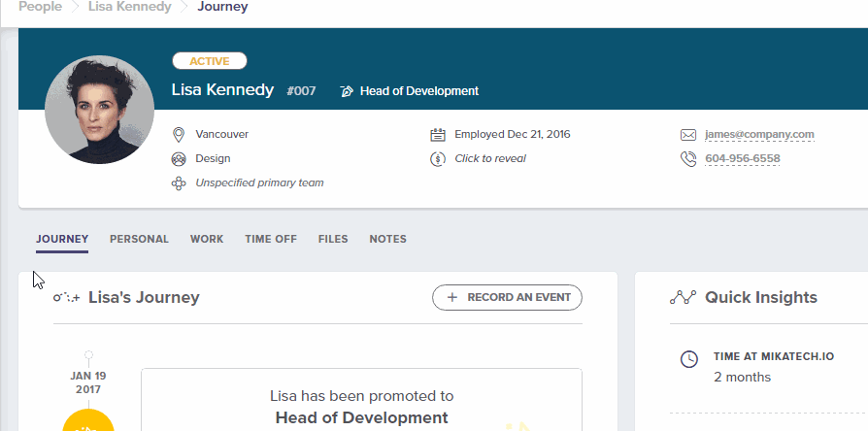Screen dimensions: 868x431
Task: Click the phone handset icon
Action: [688, 159]
